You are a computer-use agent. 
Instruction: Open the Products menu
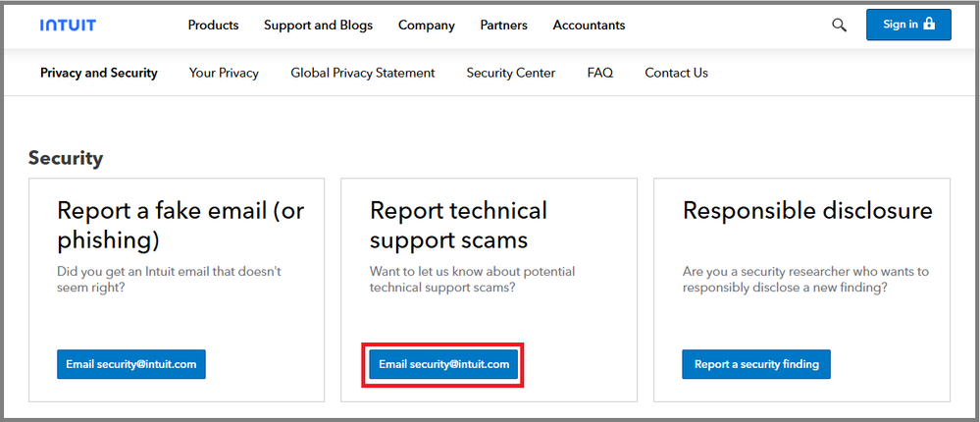pos(213,26)
